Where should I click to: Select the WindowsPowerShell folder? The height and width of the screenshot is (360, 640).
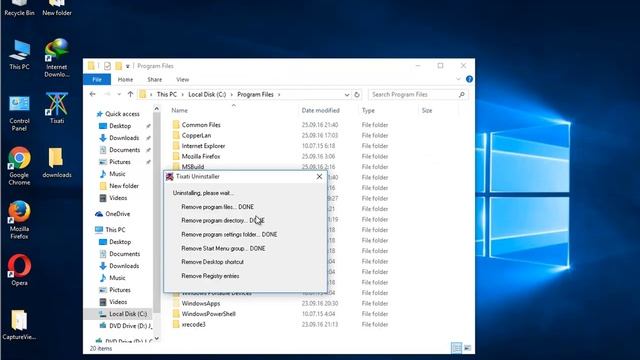tap(208, 314)
